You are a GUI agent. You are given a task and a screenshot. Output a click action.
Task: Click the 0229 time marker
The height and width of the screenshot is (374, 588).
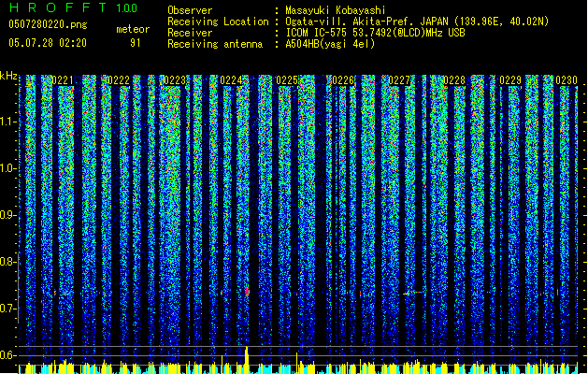pyautogui.click(x=510, y=80)
